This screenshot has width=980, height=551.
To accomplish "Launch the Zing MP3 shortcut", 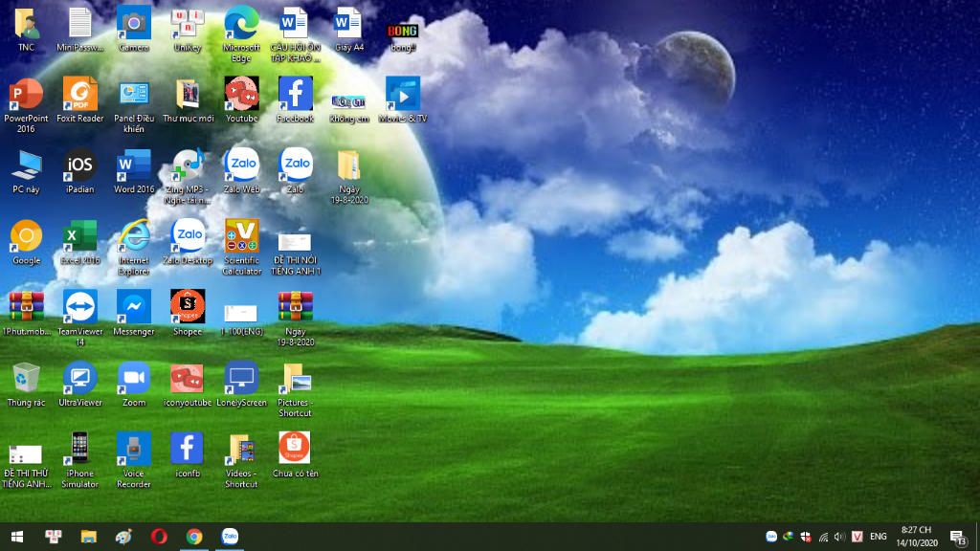I will pyautogui.click(x=188, y=165).
